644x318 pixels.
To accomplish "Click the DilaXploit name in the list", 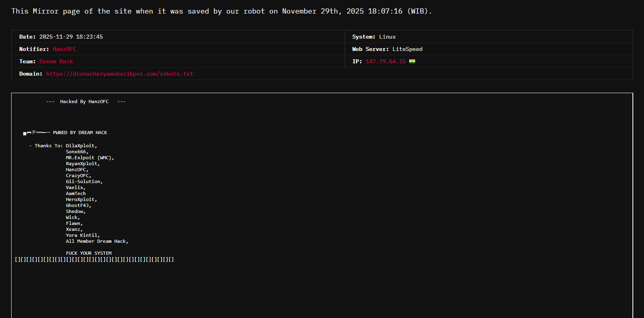I will click(x=81, y=146).
